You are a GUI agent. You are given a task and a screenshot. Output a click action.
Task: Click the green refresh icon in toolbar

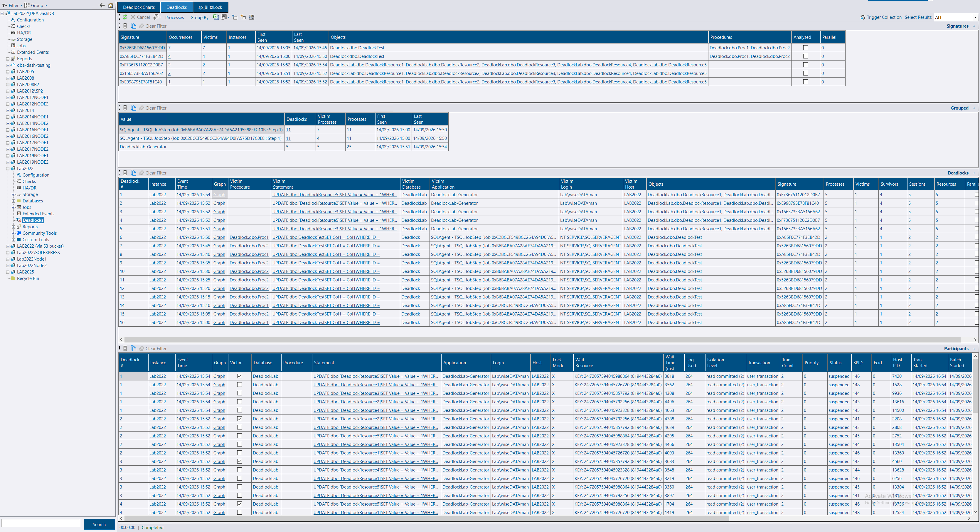125,17
